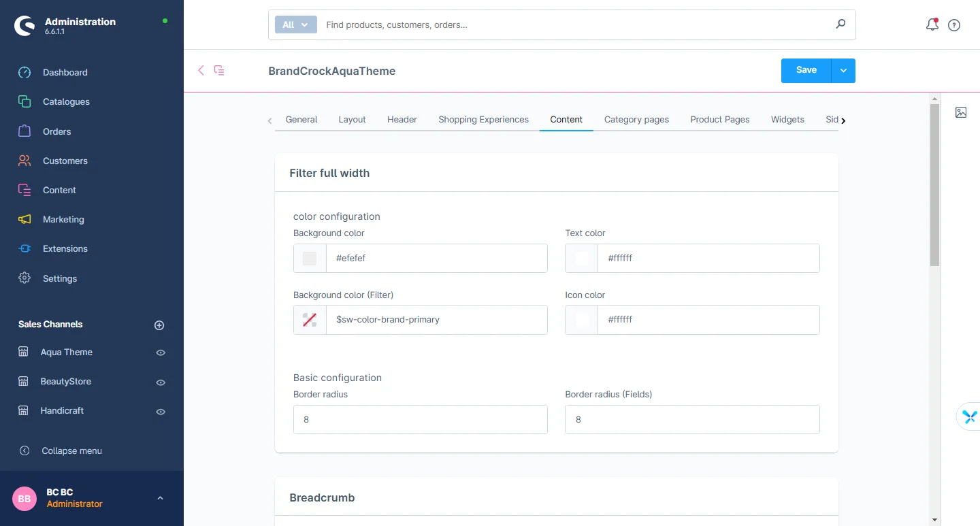This screenshot has height=526, width=980.
Task: Click the search magnifier icon
Action: pos(840,24)
